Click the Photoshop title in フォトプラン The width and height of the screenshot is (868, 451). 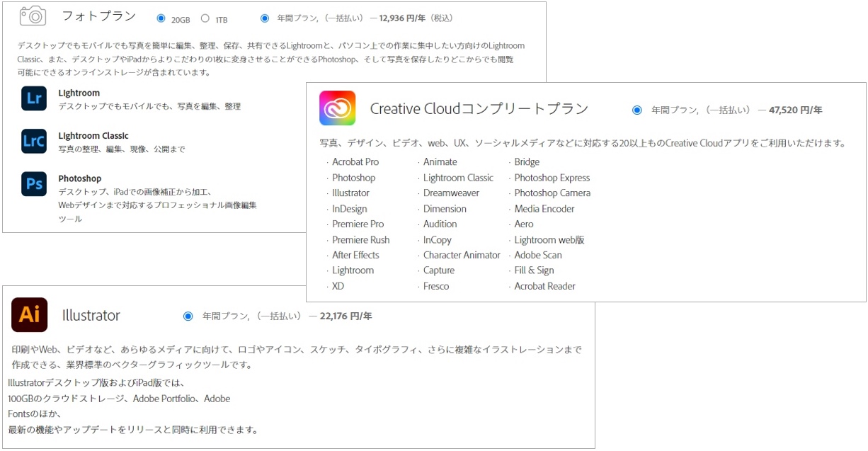point(79,178)
